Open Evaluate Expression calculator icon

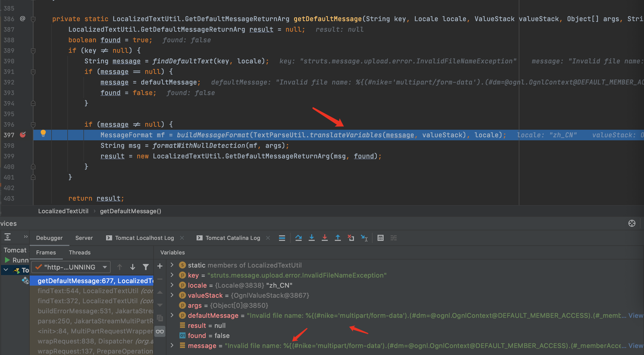click(x=381, y=238)
